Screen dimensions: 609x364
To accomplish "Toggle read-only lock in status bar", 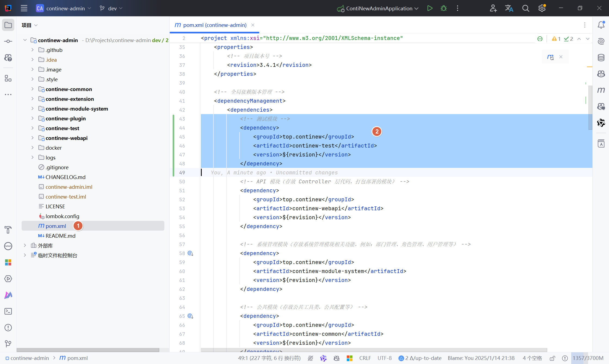I will 552,358.
